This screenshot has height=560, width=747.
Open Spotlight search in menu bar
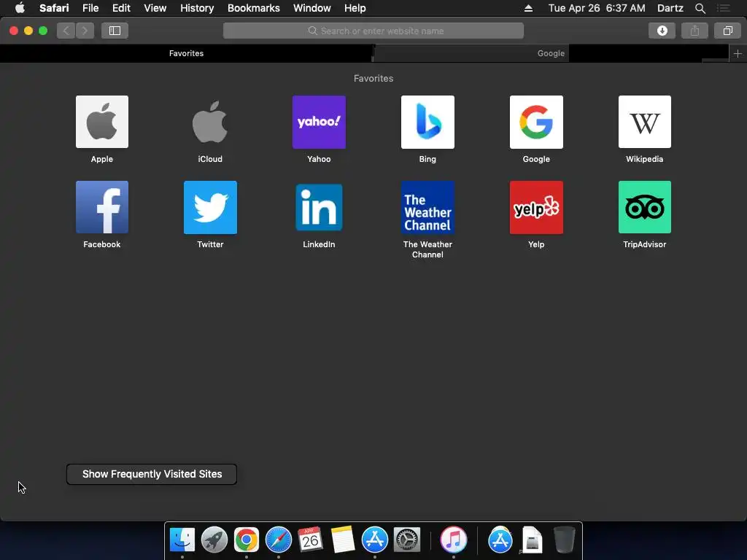[700, 8]
